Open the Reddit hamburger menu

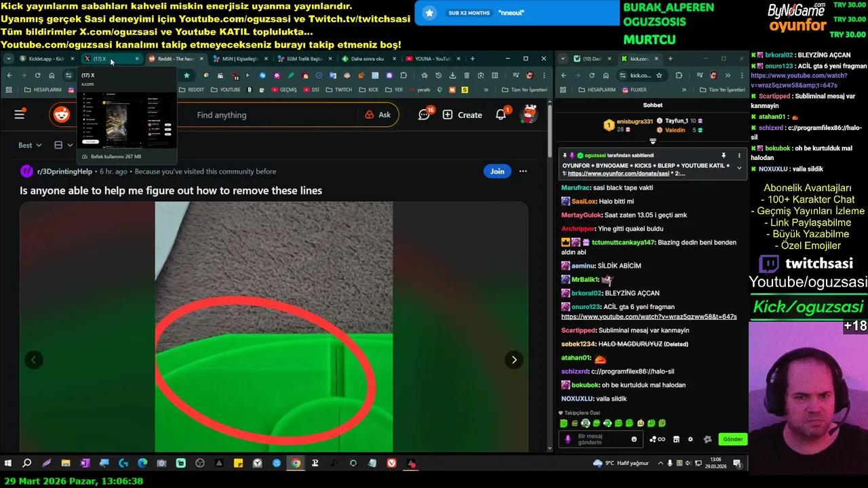(20, 115)
